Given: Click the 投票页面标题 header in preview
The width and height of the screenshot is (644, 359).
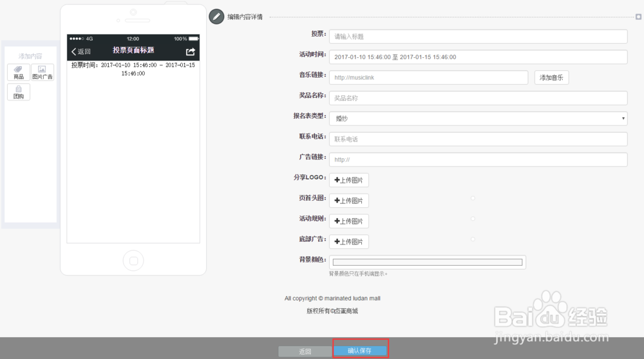Looking at the screenshot, I should (133, 50).
